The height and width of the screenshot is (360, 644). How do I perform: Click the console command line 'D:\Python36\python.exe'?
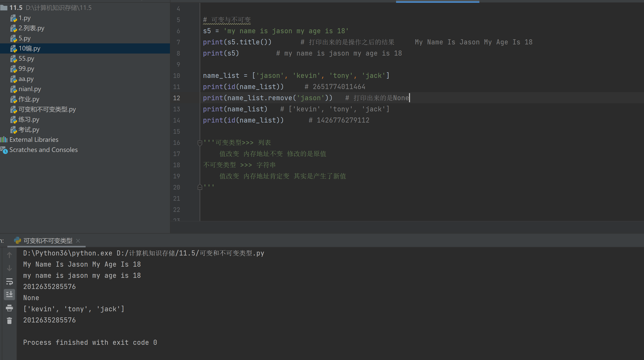point(68,253)
